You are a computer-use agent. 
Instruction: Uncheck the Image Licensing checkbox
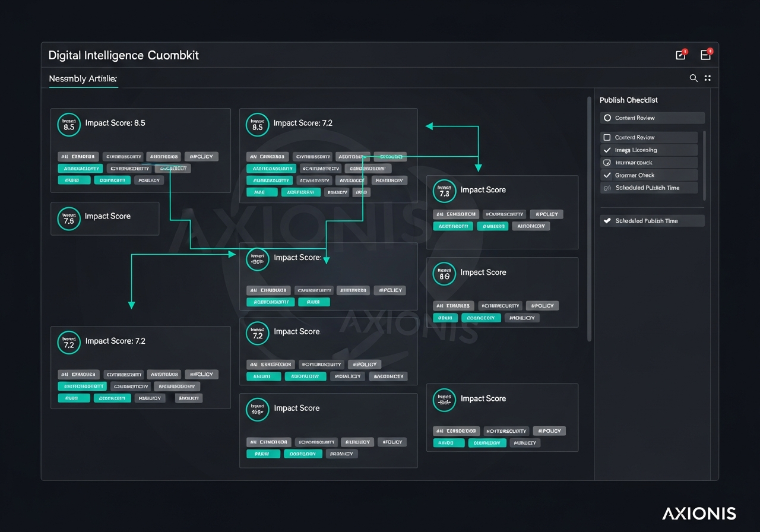pyautogui.click(x=607, y=150)
